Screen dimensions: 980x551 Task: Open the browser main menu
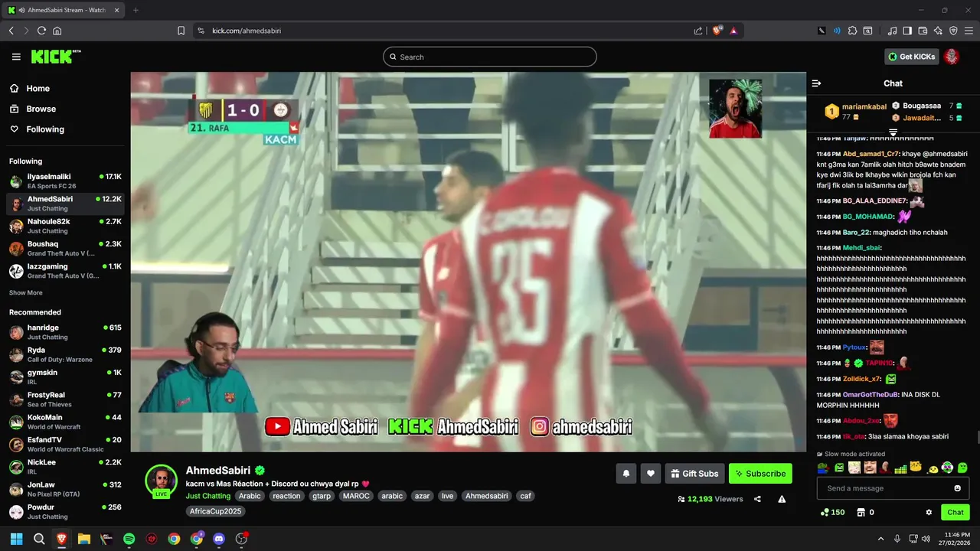(x=969, y=31)
